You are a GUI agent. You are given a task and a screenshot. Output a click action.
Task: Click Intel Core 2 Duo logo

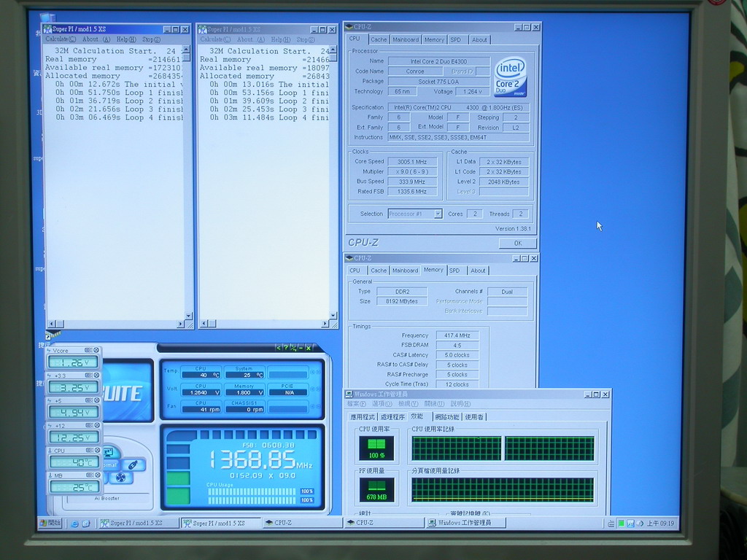pos(511,77)
